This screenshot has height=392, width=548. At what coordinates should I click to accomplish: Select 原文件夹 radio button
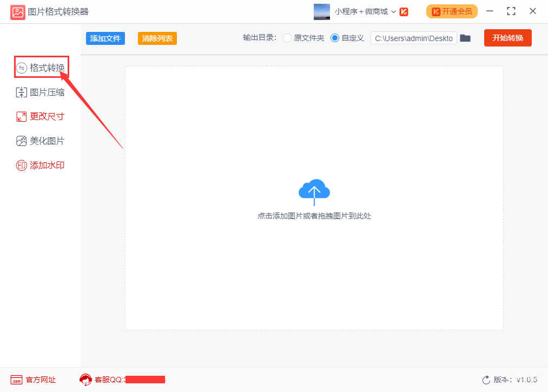287,38
